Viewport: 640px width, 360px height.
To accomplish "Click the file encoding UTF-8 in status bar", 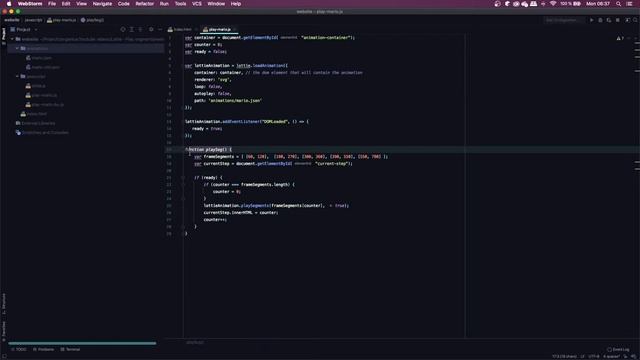I will point(594,356).
